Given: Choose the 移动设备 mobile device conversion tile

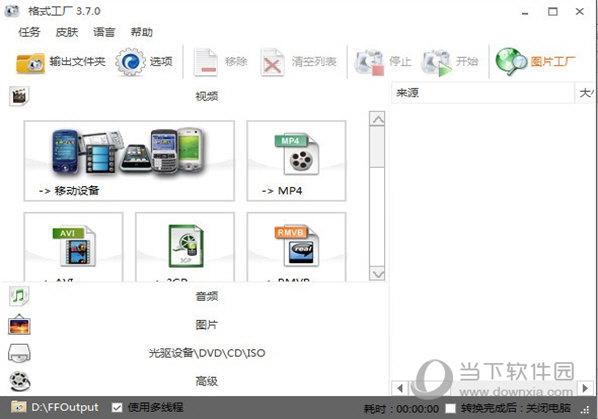Looking at the screenshot, I should [x=129, y=161].
